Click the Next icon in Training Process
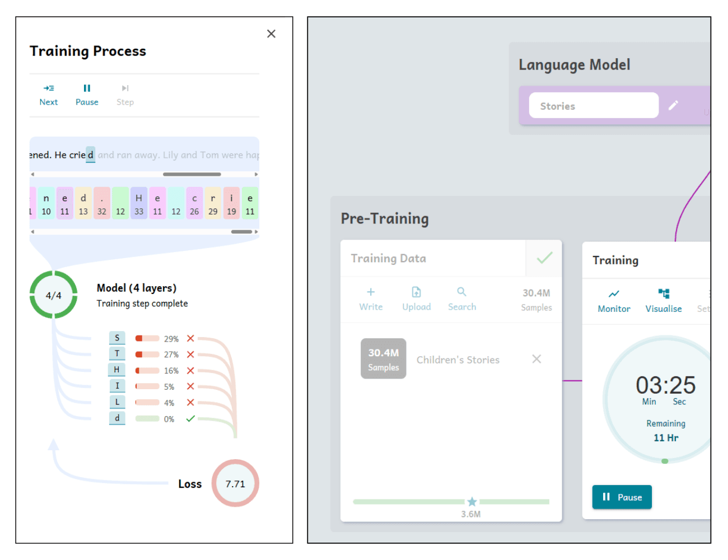 pyautogui.click(x=49, y=88)
